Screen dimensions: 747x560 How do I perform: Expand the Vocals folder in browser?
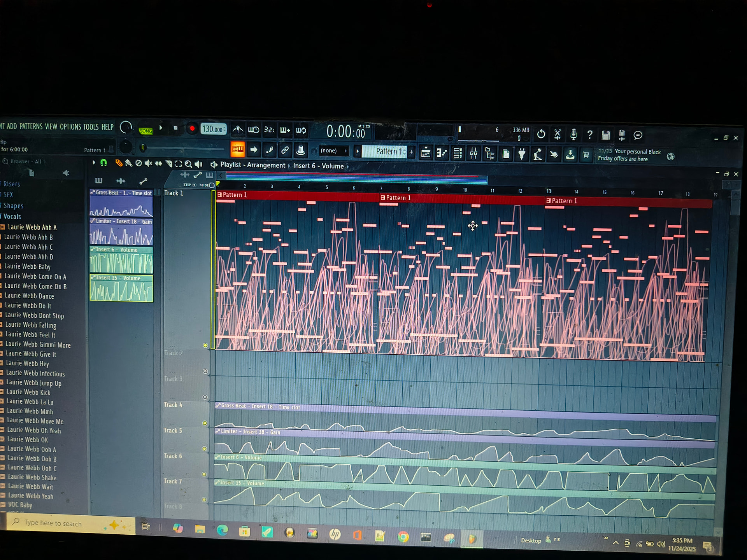click(12, 217)
